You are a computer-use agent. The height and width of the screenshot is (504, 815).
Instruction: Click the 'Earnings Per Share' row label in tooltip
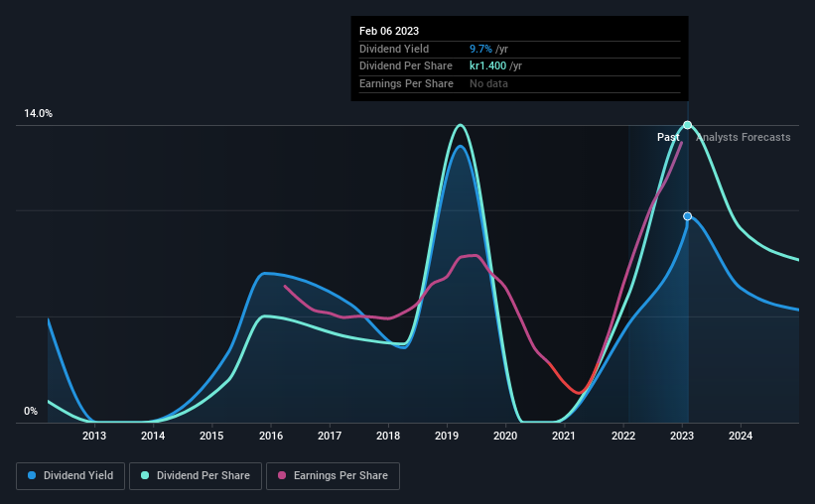click(x=406, y=83)
